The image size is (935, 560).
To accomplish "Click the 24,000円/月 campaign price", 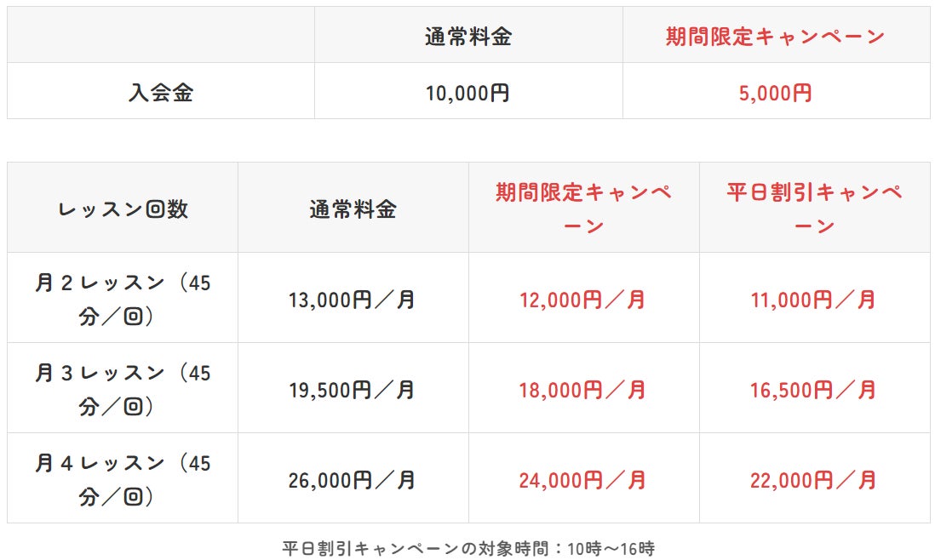I will point(583,480).
